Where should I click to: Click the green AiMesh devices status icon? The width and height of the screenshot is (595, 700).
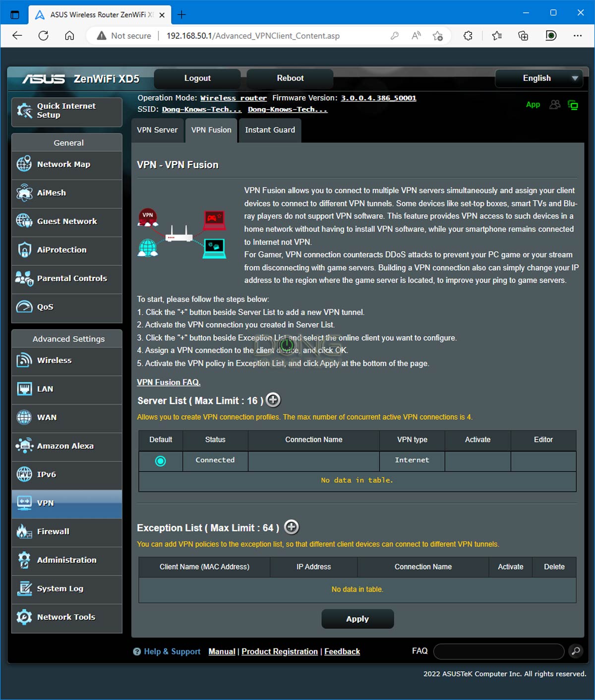[x=573, y=105]
